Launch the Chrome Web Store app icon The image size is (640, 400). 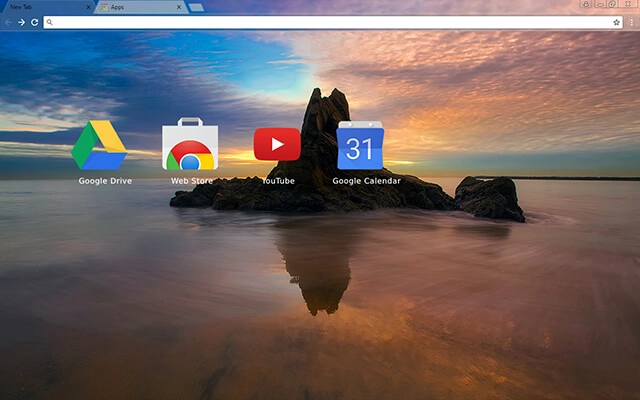point(190,144)
